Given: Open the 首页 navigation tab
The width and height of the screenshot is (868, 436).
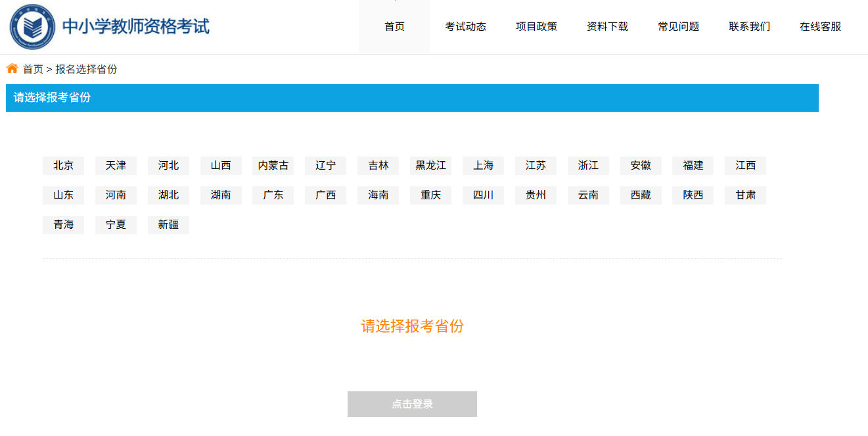Looking at the screenshot, I should (x=394, y=27).
